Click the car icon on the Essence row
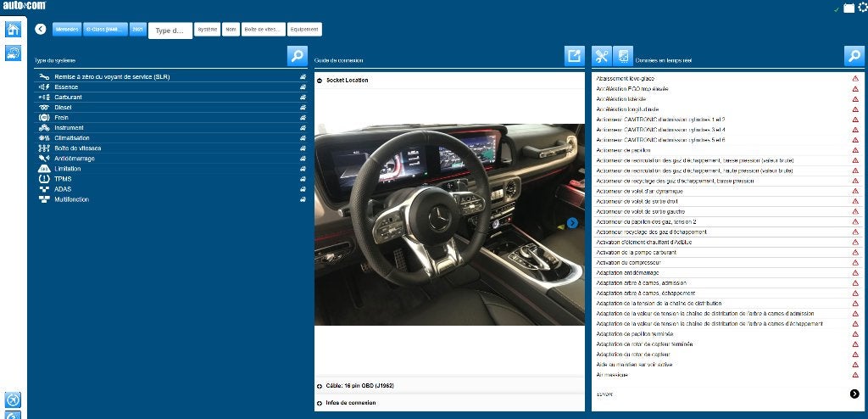The width and height of the screenshot is (868, 419). point(303,87)
